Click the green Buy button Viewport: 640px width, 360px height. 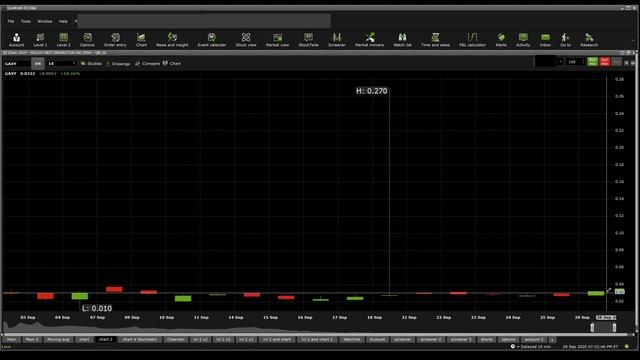point(593,62)
